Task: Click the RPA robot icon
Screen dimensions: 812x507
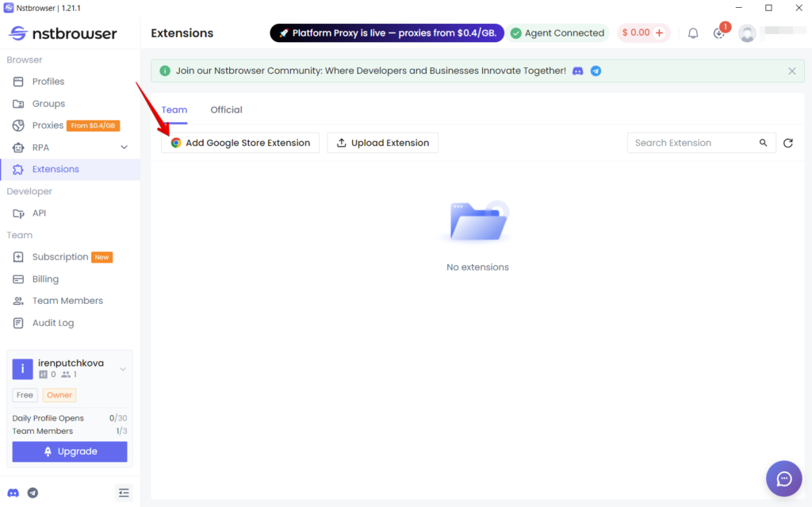Action: point(18,148)
